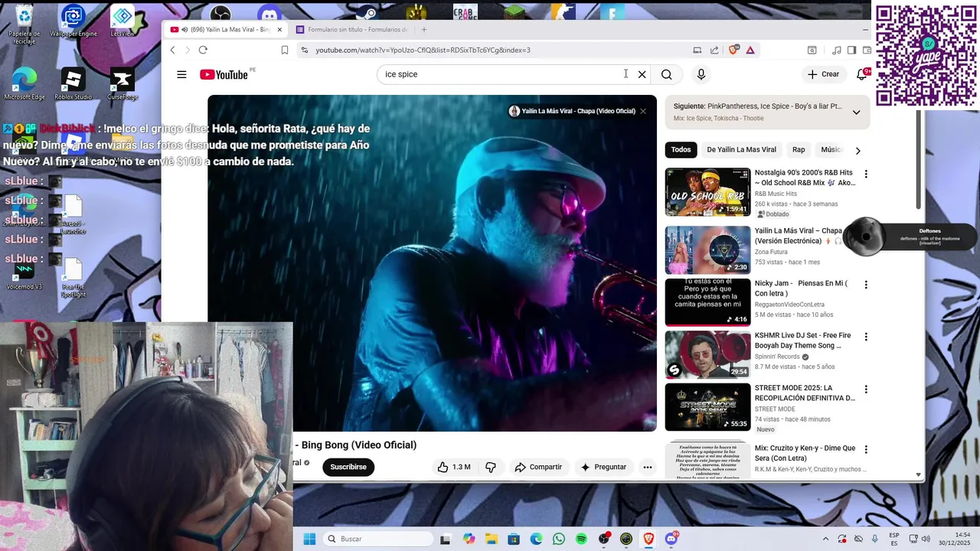Click the page vertical scrollbar
The width and height of the screenshot is (980, 551).
point(919,161)
